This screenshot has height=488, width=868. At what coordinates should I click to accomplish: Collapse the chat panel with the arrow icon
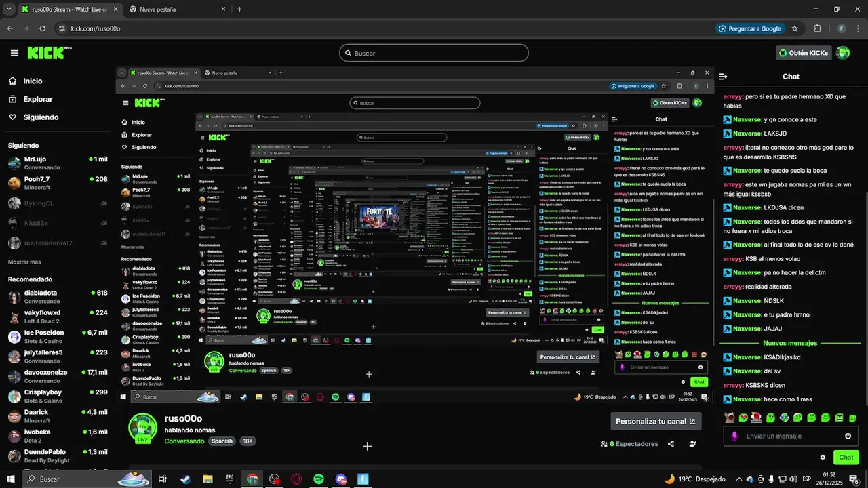pyautogui.click(x=724, y=77)
